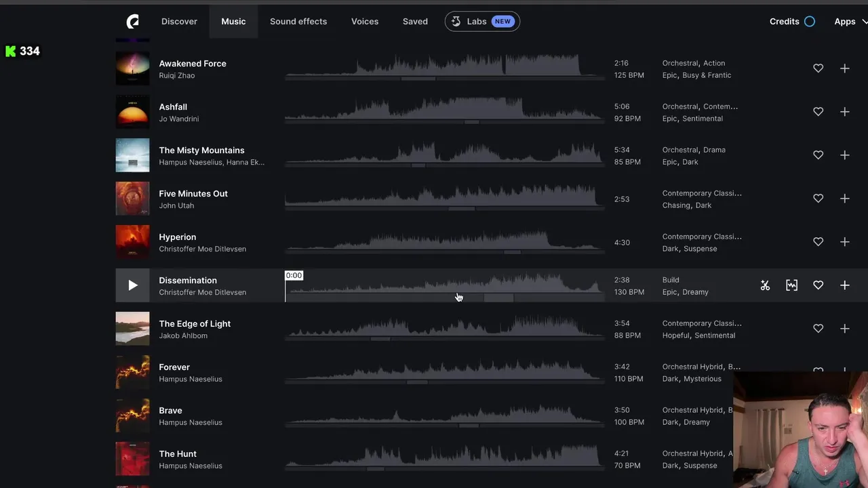Click The Hunt album thumbnail

(x=133, y=459)
